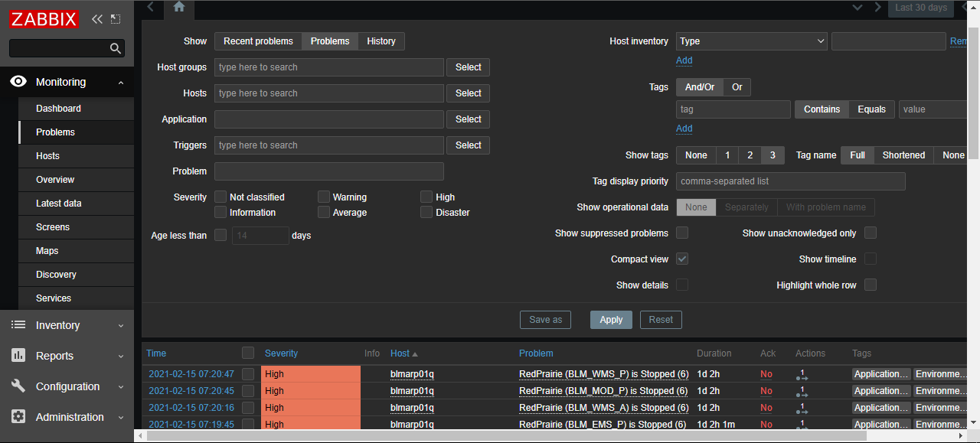
Task: Collapse the sidebar with double-arrow icon
Action: [x=96, y=19]
